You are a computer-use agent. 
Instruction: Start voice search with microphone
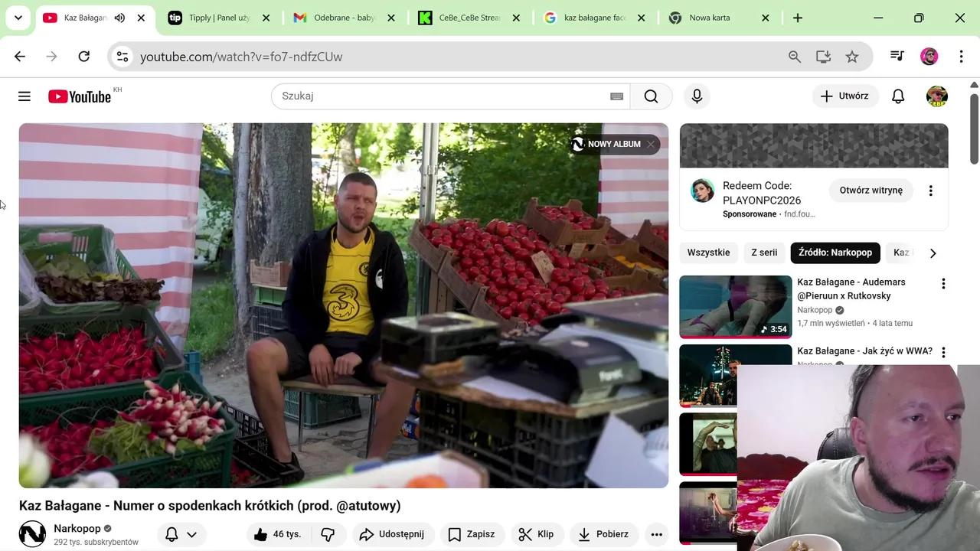(x=697, y=96)
